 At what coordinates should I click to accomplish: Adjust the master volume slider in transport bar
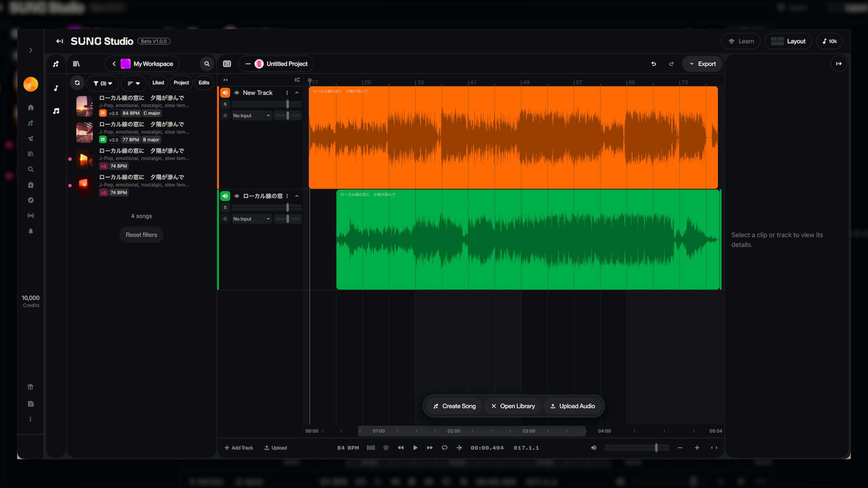pos(656,448)
